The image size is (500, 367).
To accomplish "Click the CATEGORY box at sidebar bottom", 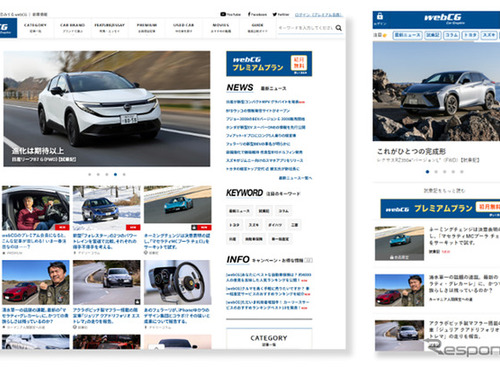I will pos(269,339).
